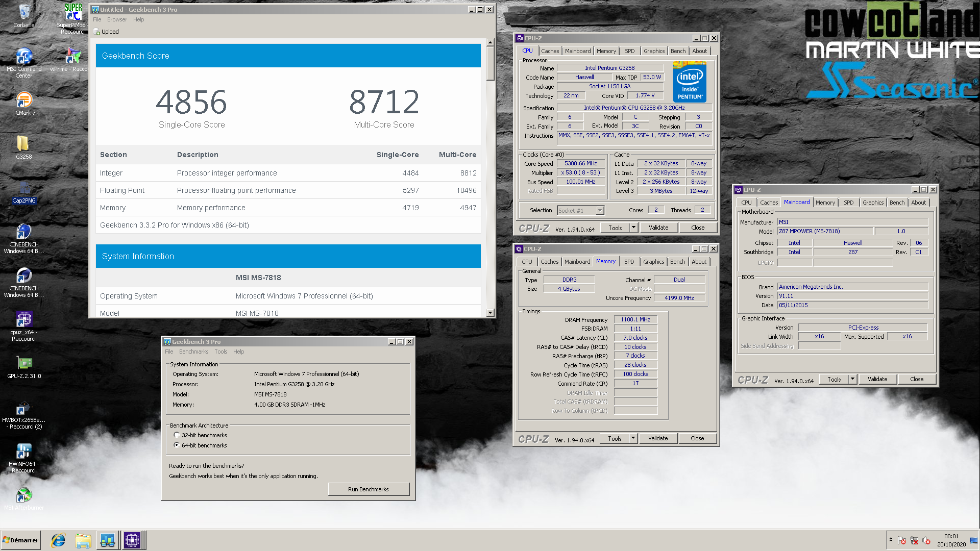Image resolution: width=980 pixels, height=551 pixels.
Task: Switch to Caches tab in CPU-Z CPU window
Action: click(550, 51)
